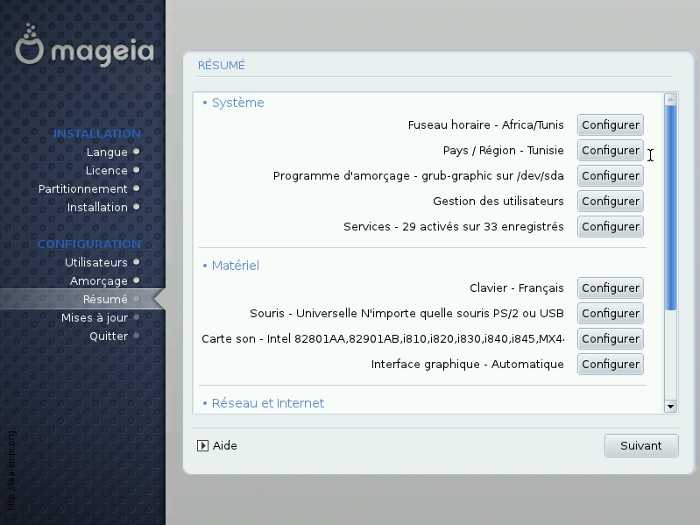
Task: Configure the Carte son Intel sound card
Action: click(610, 339)
